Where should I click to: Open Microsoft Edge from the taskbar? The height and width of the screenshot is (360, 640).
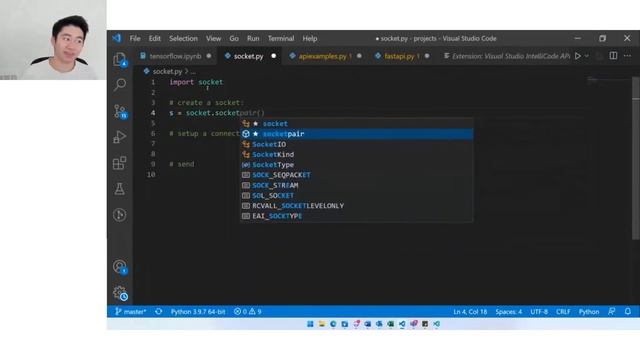click(x=333, y=324)
